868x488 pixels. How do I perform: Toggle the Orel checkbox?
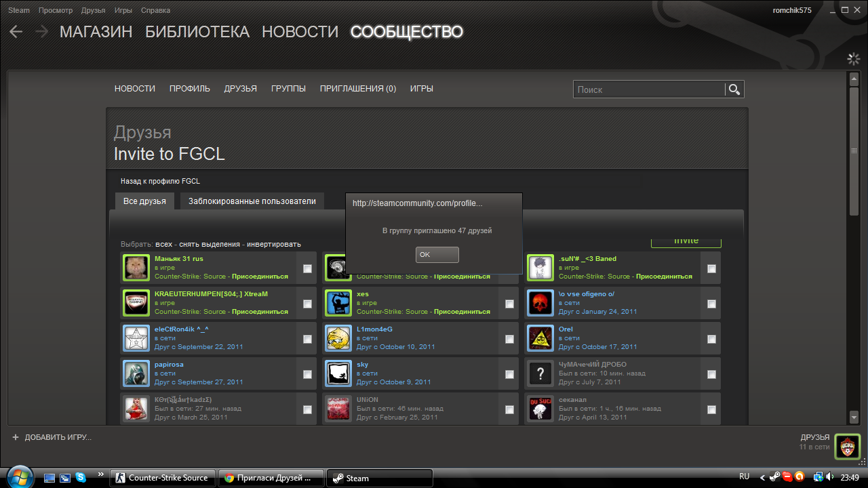point(711,339)
